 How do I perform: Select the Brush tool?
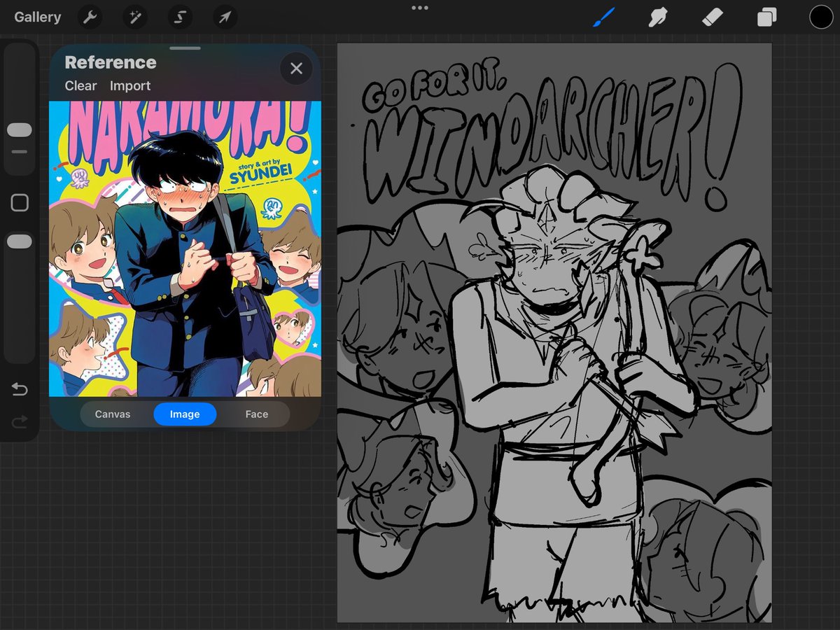pos(603,17)
